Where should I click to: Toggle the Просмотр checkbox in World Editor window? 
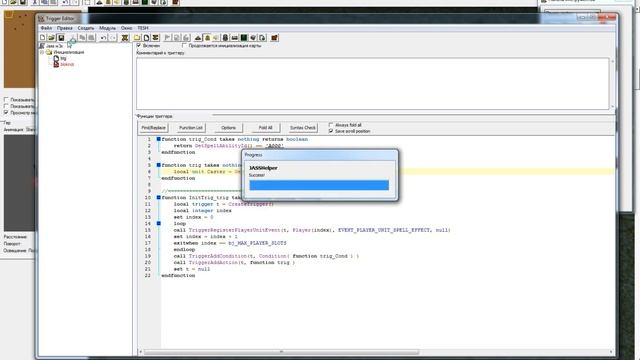click(6, 112)
